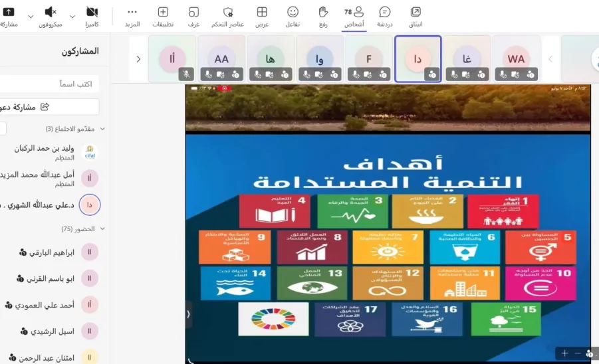Click guest icon beside اسيل الرشيدي

click(x=24, y=331)
